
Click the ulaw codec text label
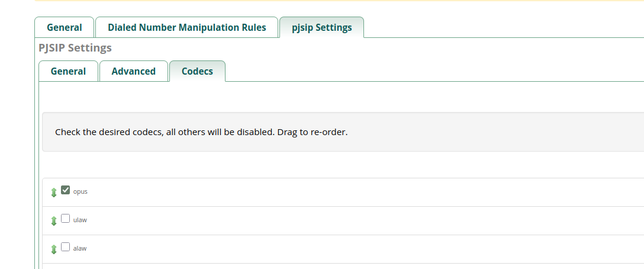80,220
